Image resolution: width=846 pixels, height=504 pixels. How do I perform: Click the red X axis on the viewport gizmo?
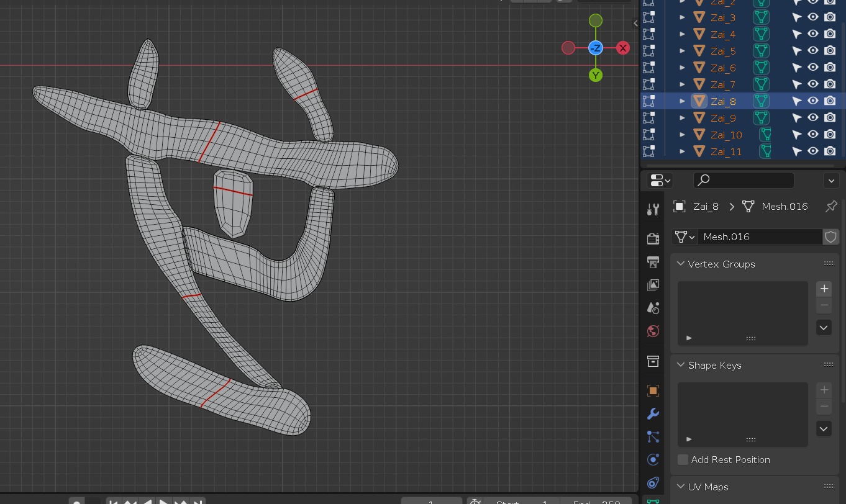point(623,48)
